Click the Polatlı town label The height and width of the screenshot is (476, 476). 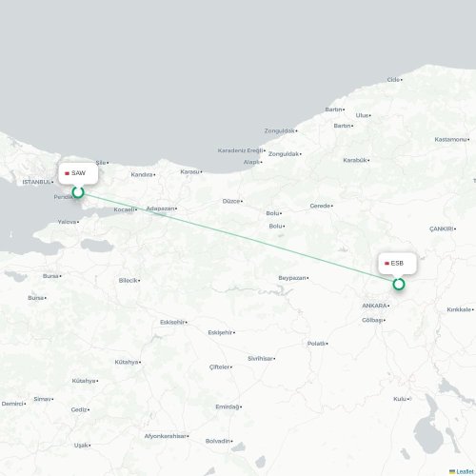click(316, 344)
